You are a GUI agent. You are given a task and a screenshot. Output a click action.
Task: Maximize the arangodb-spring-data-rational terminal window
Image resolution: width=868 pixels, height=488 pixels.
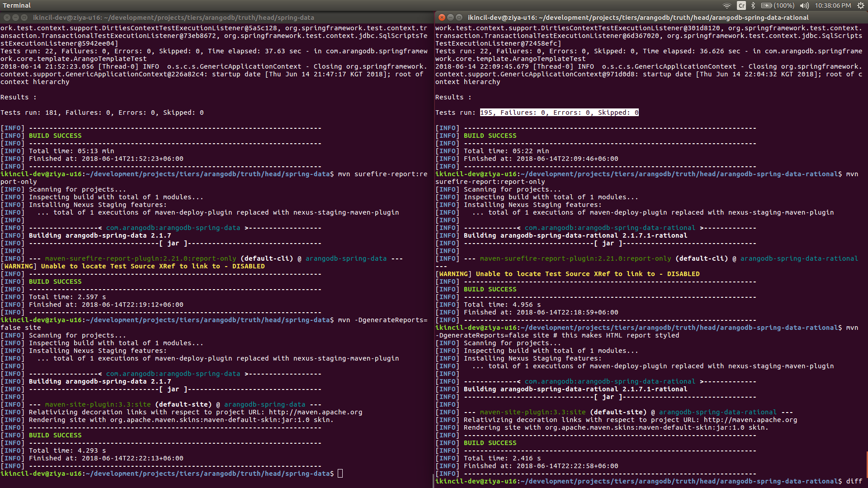(x=459, y=18)
